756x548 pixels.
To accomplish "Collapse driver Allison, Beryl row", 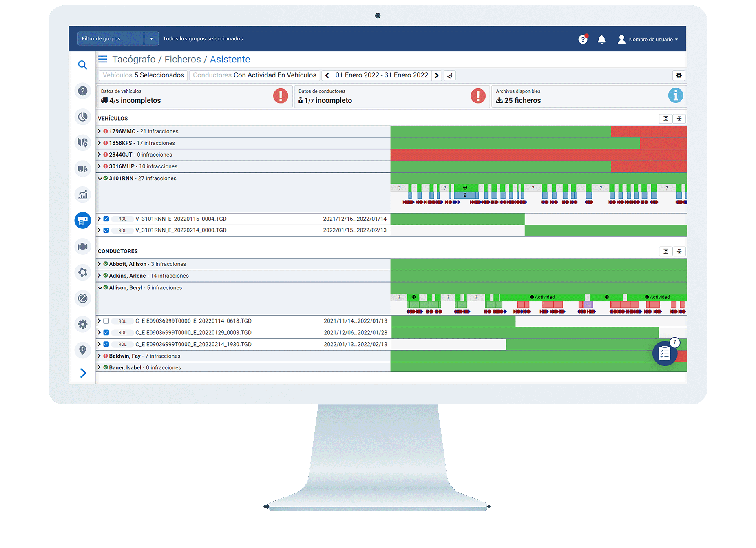I will pos(100,288).
